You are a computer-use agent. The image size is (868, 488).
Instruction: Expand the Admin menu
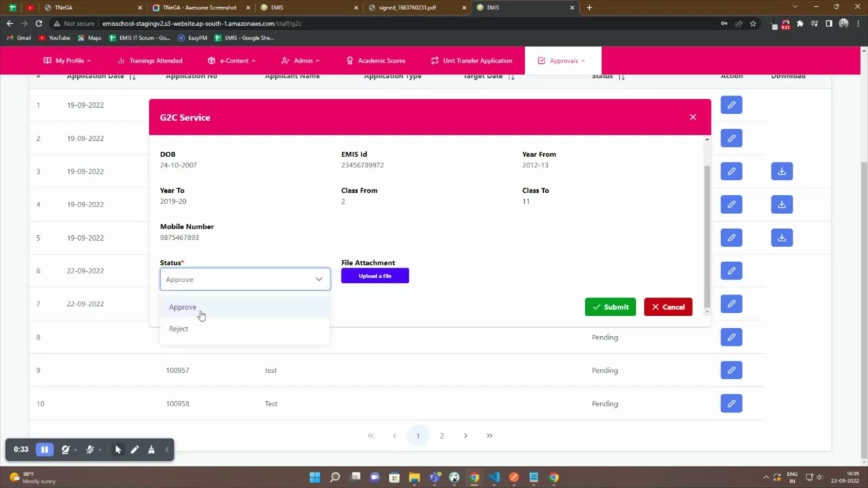pyautogui.click(x=300, y=60)
